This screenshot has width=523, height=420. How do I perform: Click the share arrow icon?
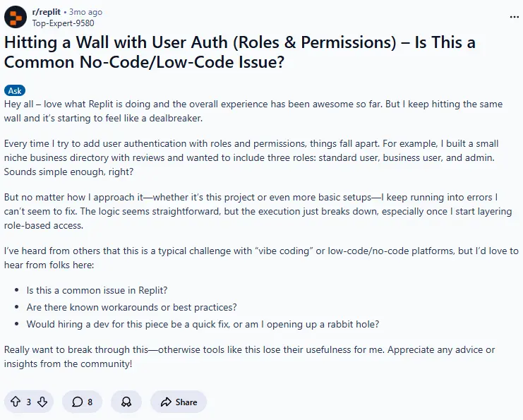point(166,402)
